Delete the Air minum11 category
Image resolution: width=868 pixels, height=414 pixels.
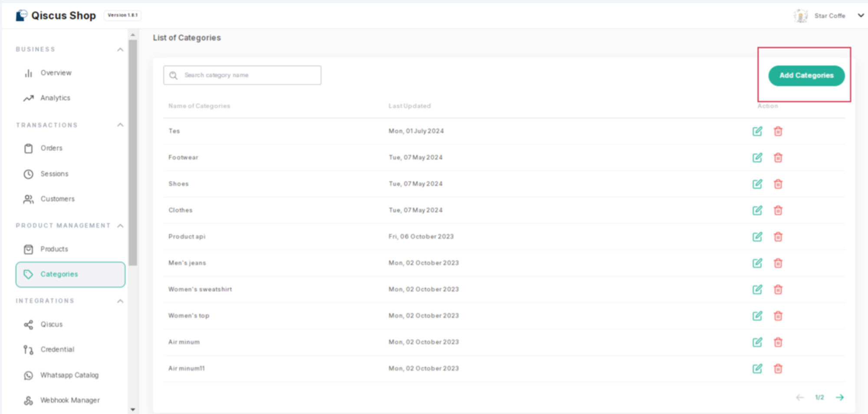[778, 369]
